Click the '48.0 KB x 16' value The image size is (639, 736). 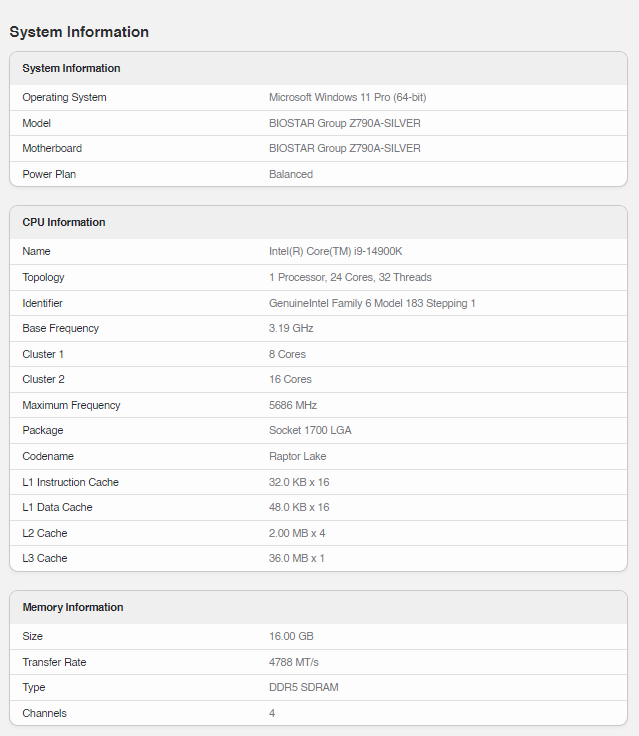(x=299, y=507)
